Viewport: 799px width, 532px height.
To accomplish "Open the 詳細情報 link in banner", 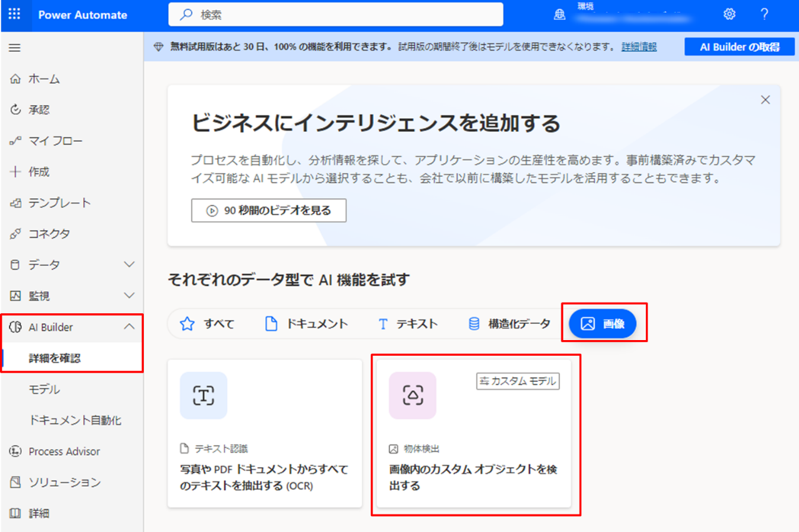I will 639,47.
